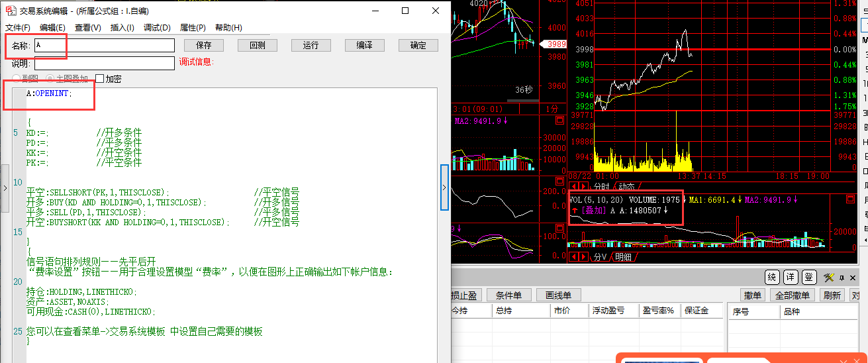868x363 pixels.
Task: Click the 说明 input field
Action: (105, 63)
